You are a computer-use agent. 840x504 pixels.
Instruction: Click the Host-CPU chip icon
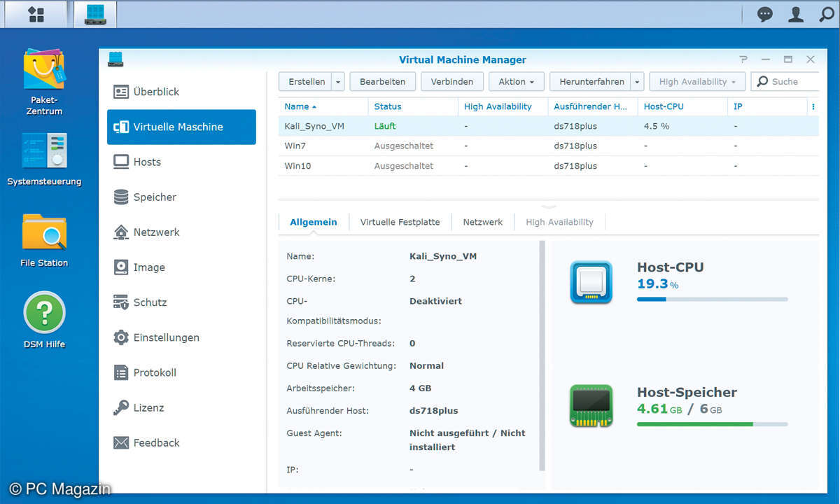pos(591,282)
